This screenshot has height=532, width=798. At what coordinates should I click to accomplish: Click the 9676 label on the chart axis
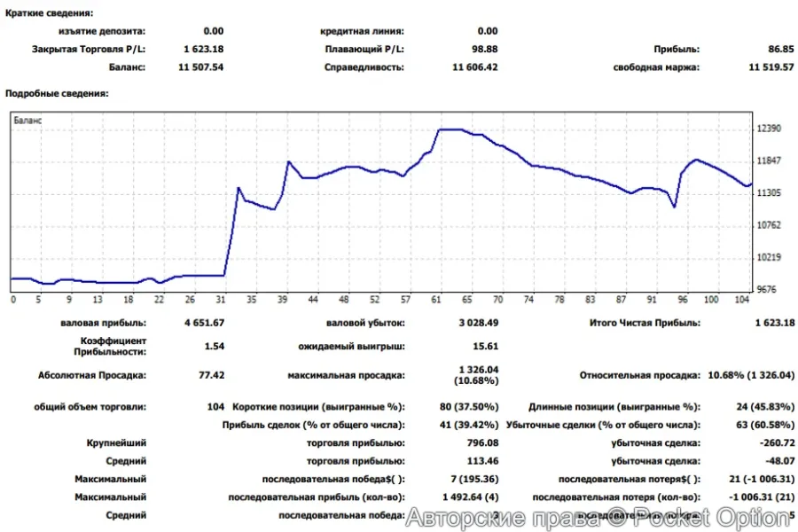tap(768, 290)
